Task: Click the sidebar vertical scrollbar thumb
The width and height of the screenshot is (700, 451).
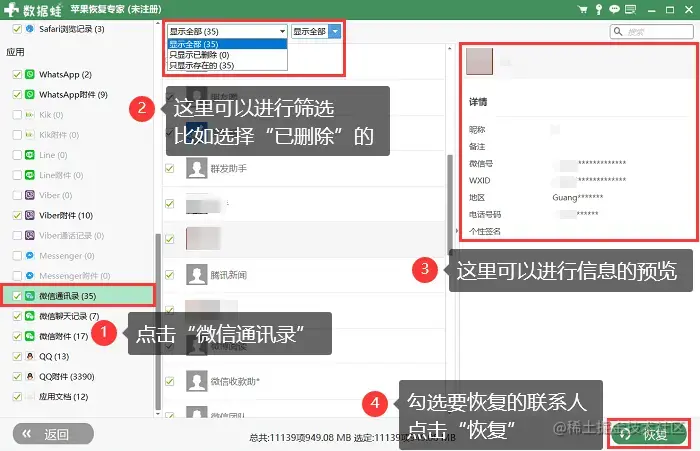Action: pyautogui.click(x=158, y=322)
